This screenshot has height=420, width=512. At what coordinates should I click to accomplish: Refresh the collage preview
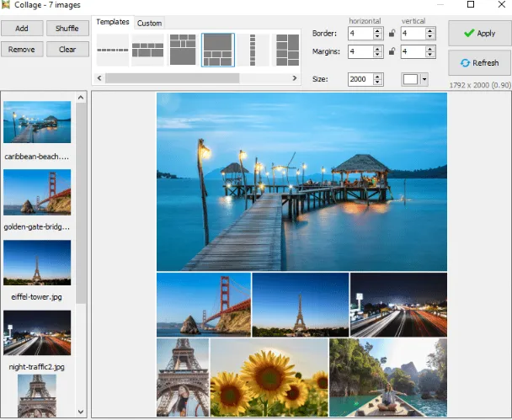[479, 62]
